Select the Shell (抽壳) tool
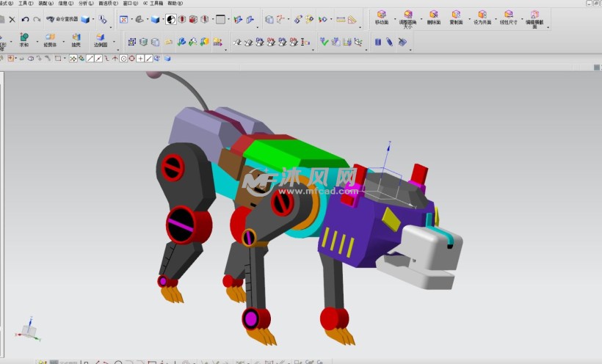Image resolution: width=602 pixels, height=364 pixels. [76, 40]
